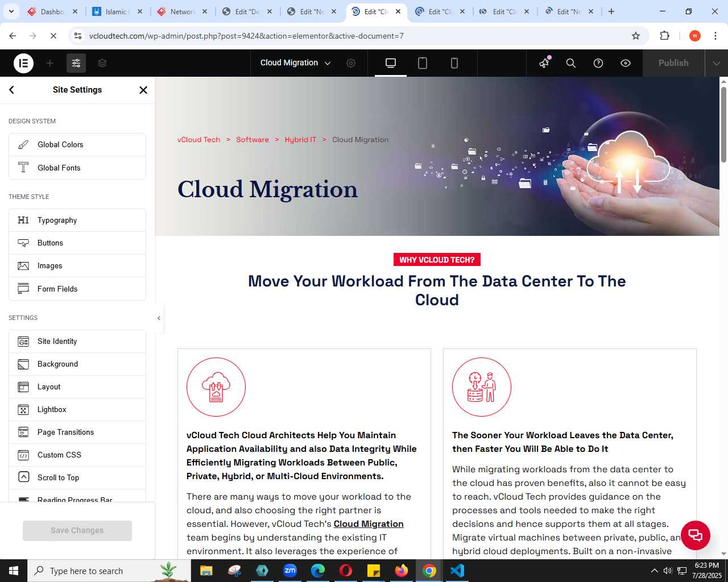This screenshot has width=728, height=582.
Task: Click the Add Element plus icon
Action: point(50,63)
